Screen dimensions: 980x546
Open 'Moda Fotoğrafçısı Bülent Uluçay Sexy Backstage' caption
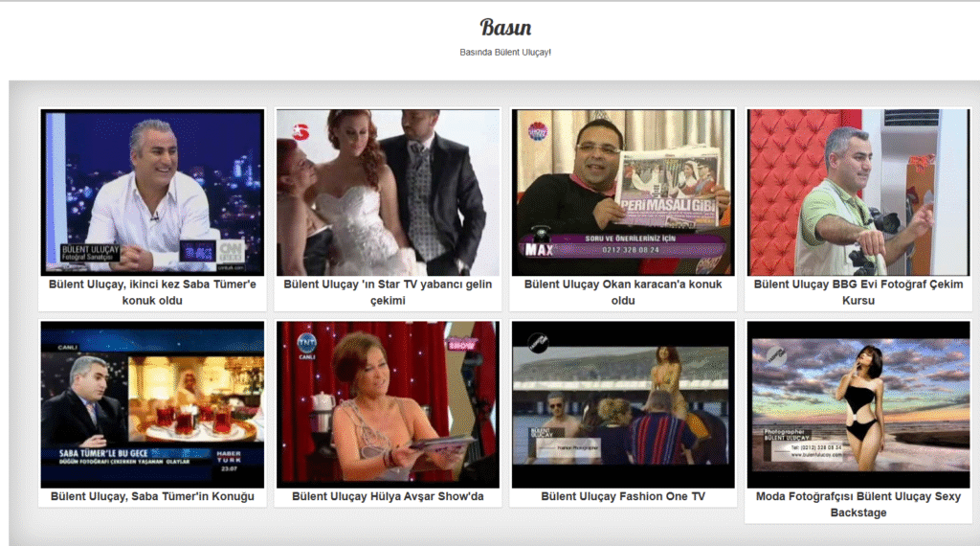(x=858, y=504)
